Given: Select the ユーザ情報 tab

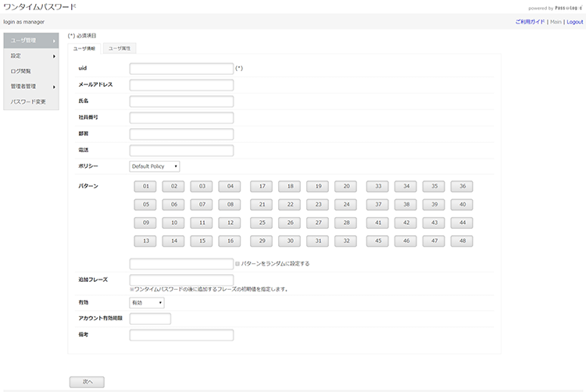Looking at the screenshot, I should click(84, 48).
